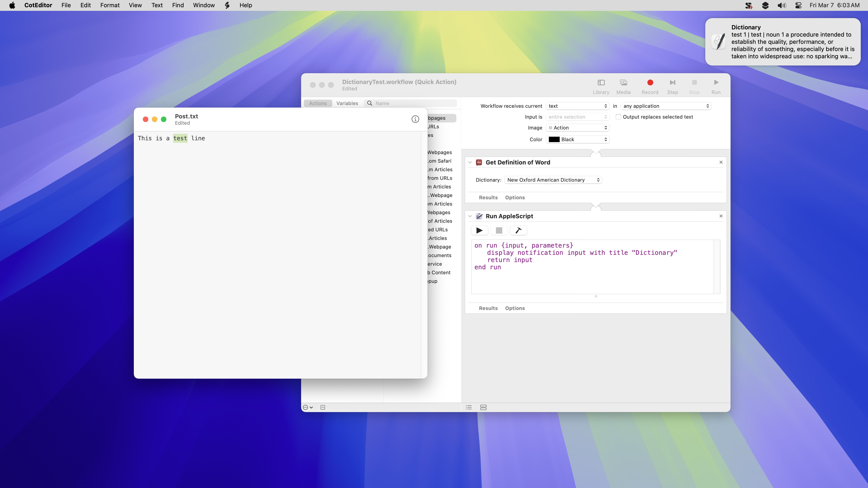Image resolution: width=868 pixels, height=488 pixels.
Task: Click the date and time in menu bar
Action: pos(834,5)
